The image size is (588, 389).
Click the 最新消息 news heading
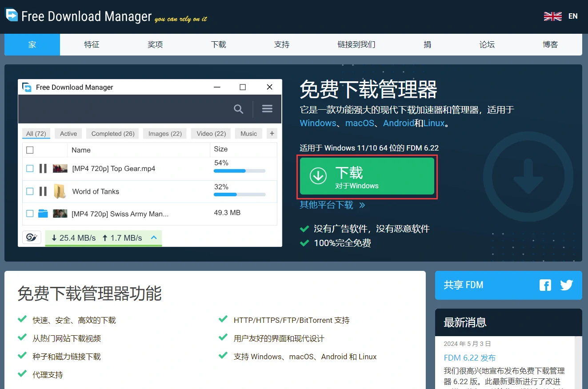click(x=465, y=322)
